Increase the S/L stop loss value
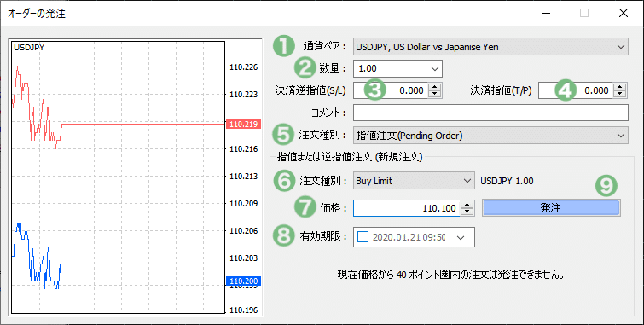This screenshot has height=325, width=644. (434, 87)
